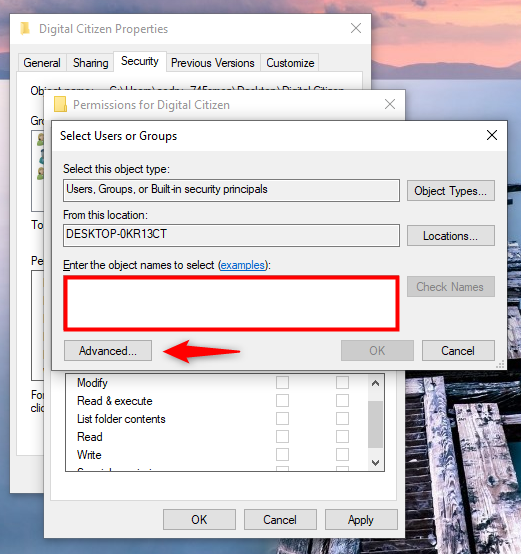The height and width of the screenshot is (554, 521).
Task: Click Apply in the Permissions dialog
Action: (361, 520)
